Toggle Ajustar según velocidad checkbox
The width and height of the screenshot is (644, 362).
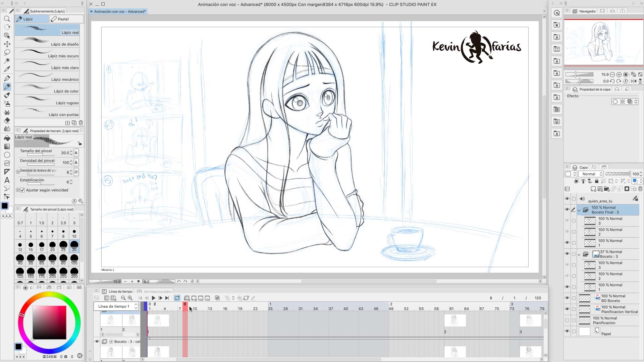point(23,190)
